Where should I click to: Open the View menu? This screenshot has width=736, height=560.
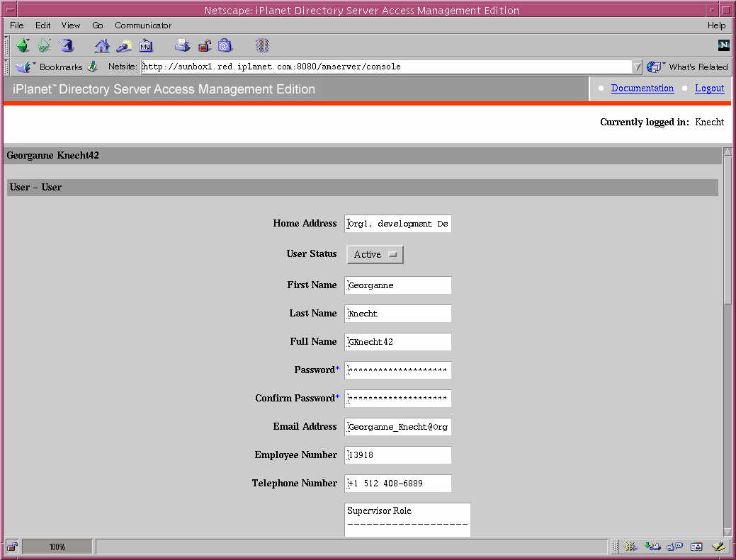point(70,25)
